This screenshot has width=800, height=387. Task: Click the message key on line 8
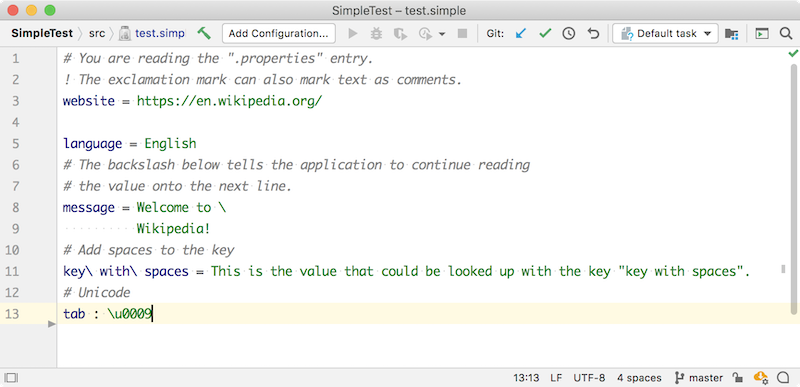click(x=89, y=208)
